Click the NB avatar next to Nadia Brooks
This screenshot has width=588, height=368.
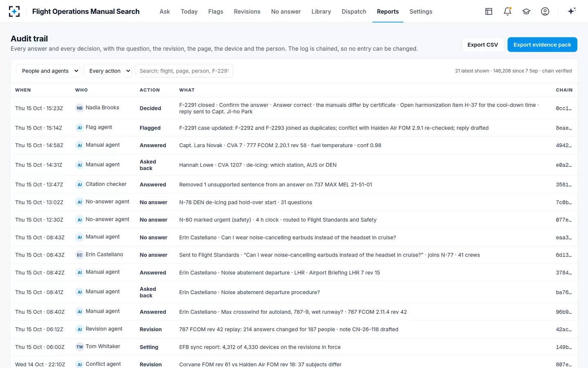(x=80, y=108)
